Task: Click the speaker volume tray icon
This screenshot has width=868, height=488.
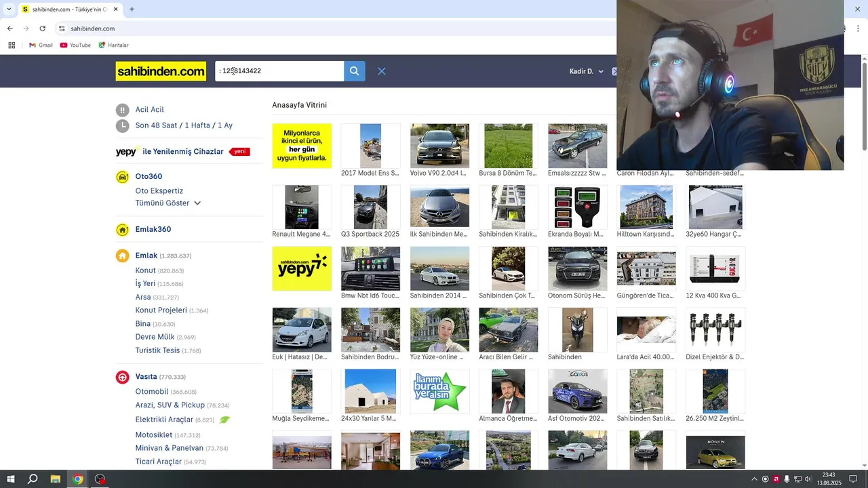Action: 808,479
